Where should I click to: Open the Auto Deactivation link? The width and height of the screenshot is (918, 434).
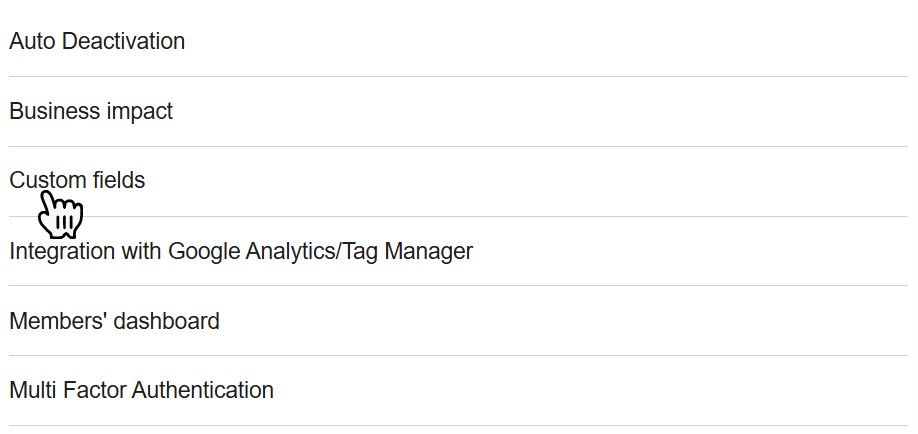pyautogui.click(x=97, y=42)
